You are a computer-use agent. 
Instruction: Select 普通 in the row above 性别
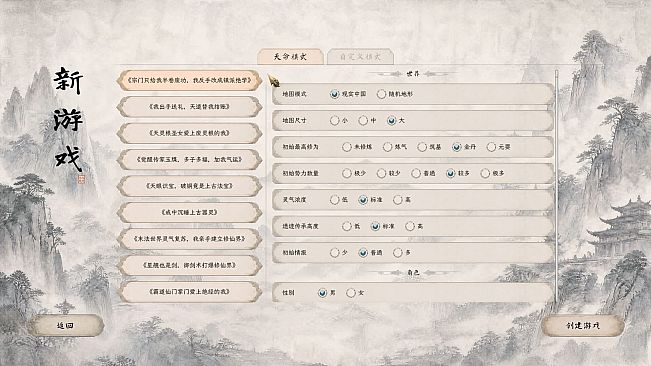363,252
